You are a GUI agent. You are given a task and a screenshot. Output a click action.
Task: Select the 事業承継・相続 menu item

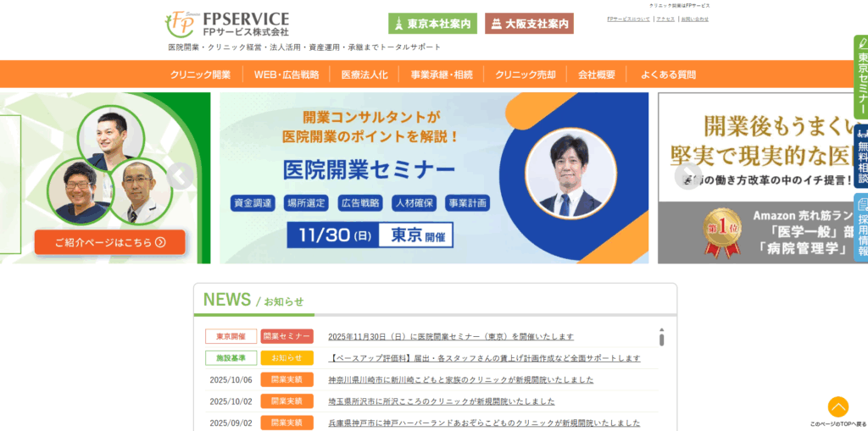pyautogui.click(x=442, y=75)
